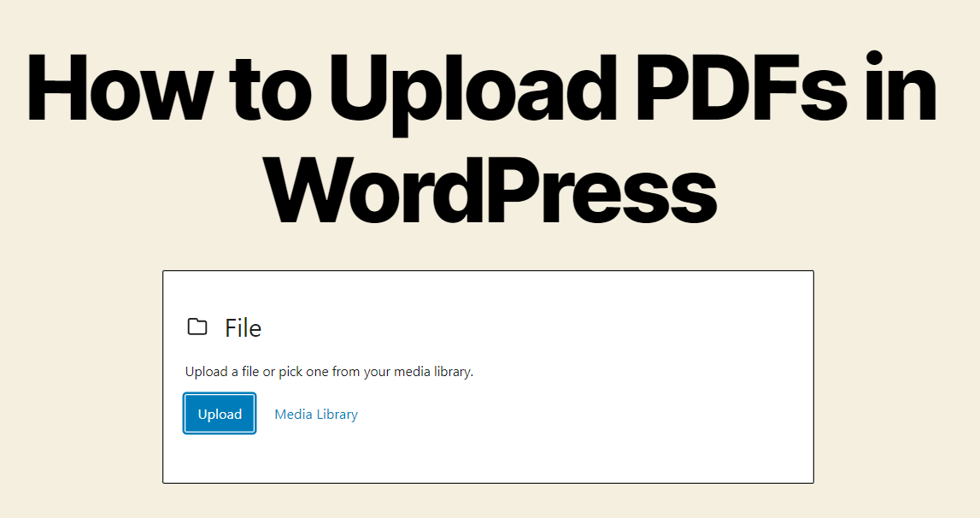Click the Upload a file description text
This screenshot has height=518, width=980.
click(330, 372)
